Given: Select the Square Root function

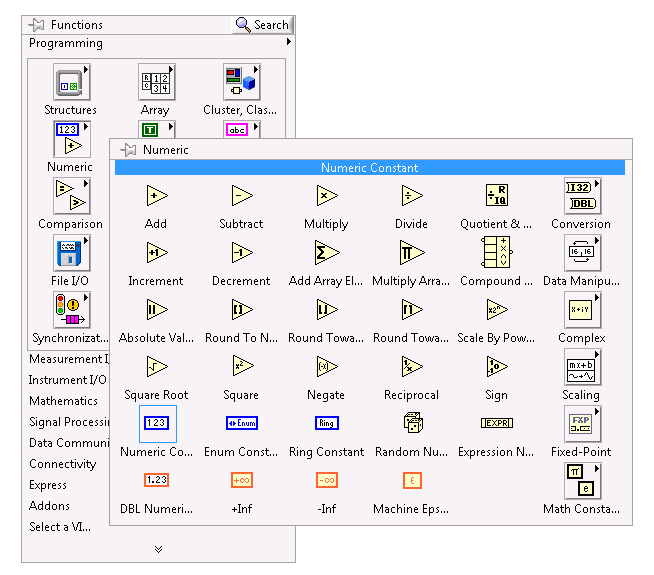Looking at the screenshot, I should [x=156, y=367].
